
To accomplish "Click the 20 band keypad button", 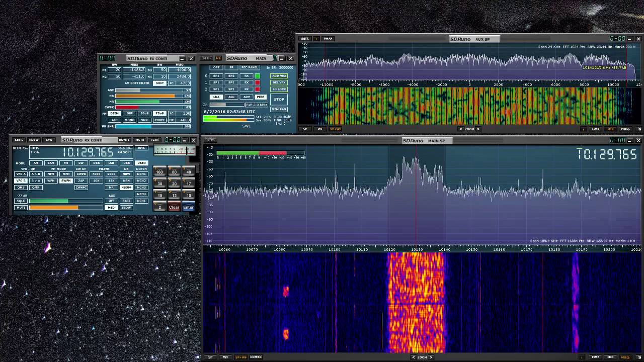I will pyautogui.click(x=174, y=183).
